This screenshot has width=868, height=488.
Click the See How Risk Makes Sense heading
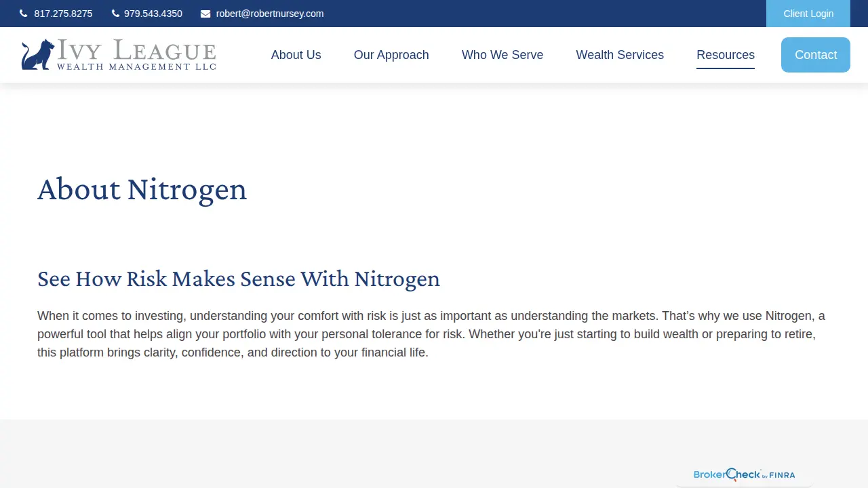point(239,279)
